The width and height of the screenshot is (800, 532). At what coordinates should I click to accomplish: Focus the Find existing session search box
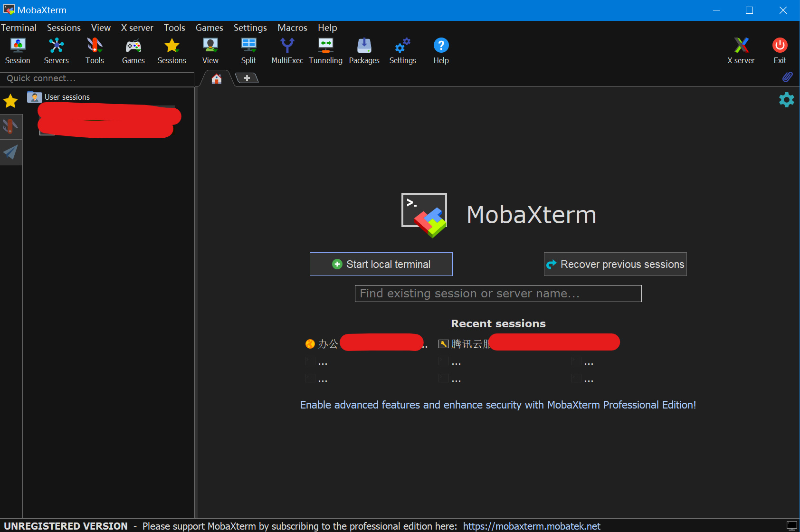click(x=498, y=294)
